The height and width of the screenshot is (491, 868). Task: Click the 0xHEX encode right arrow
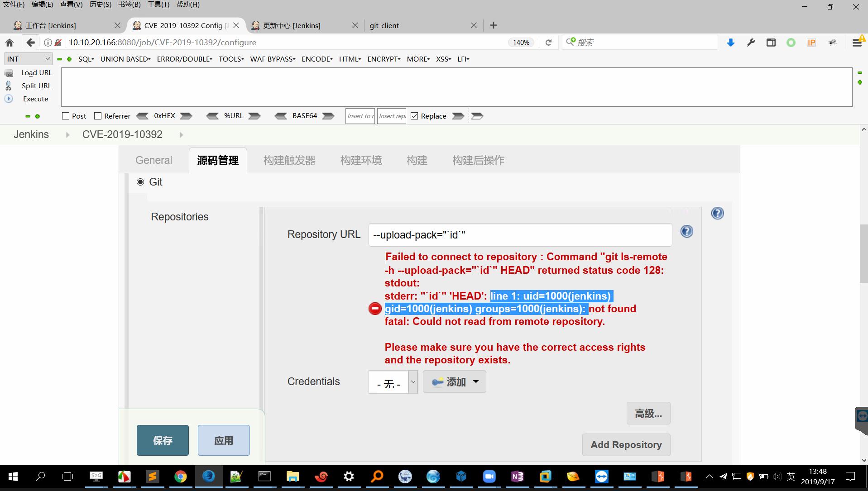pos(186,116)
